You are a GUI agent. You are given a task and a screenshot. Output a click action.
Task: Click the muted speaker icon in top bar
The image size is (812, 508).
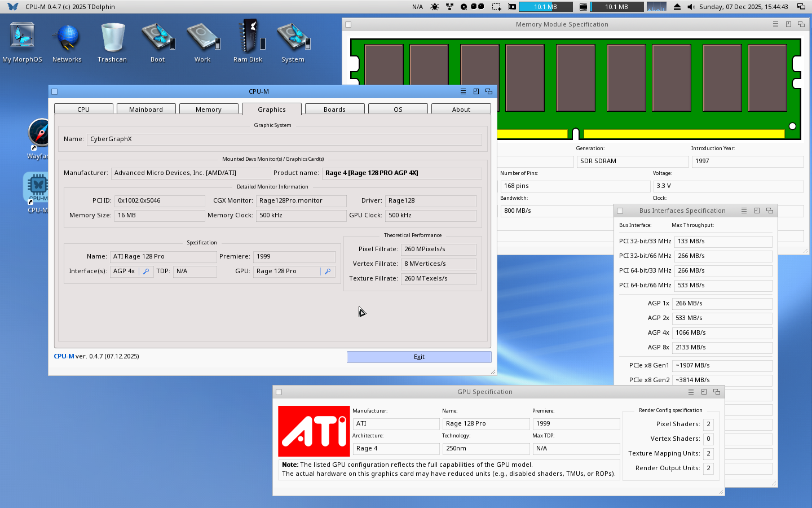691,7
